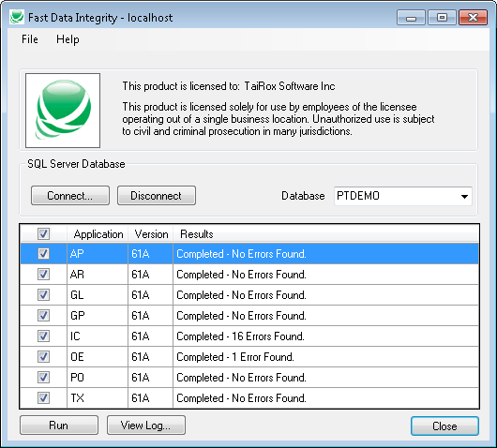497x448 pixels.
Task: Click the Close button at bottom right
Action: (x=444, y=426)
